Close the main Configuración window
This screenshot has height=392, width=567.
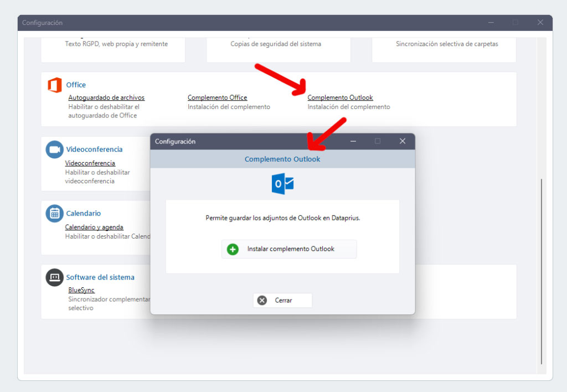coord(540,22)
